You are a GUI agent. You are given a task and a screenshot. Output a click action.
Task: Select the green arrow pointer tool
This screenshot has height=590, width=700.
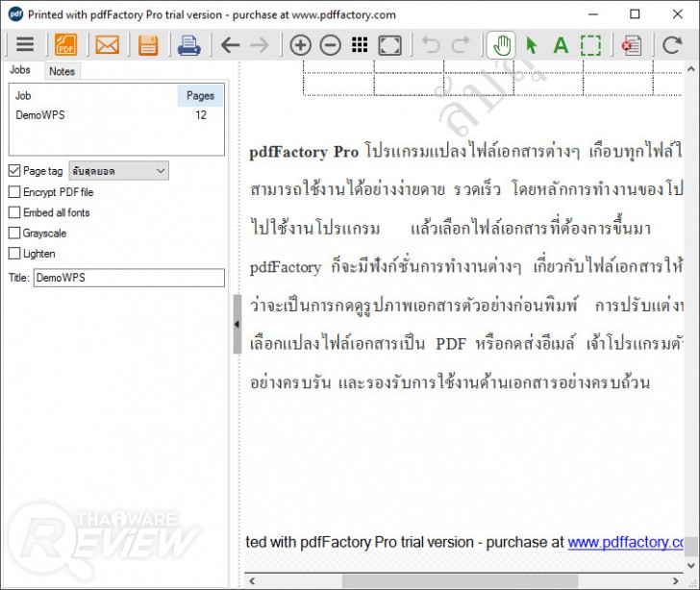[531, 45]
